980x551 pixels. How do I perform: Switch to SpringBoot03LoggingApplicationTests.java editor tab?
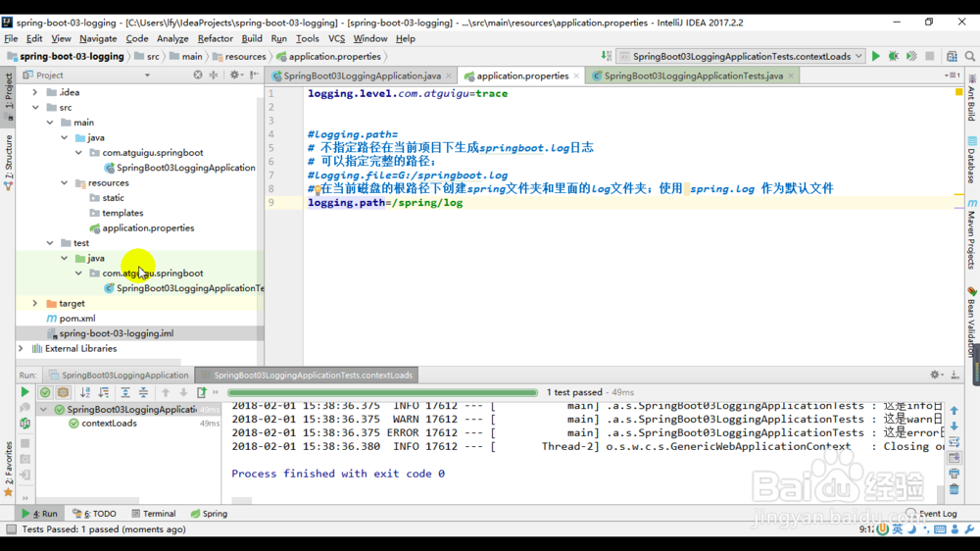click(x=693, y=75)
